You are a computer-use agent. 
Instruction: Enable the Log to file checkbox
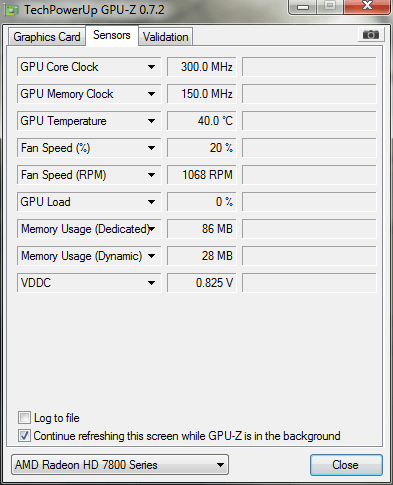24,418
